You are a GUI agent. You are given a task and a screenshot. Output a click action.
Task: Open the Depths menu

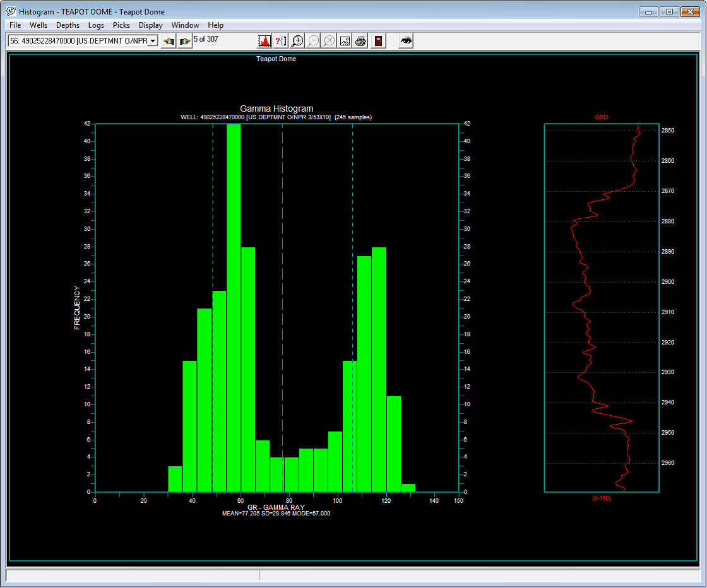point(68,25)
